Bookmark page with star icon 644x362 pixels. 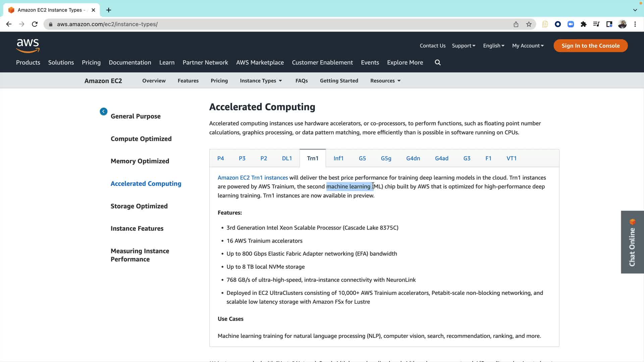529,24
